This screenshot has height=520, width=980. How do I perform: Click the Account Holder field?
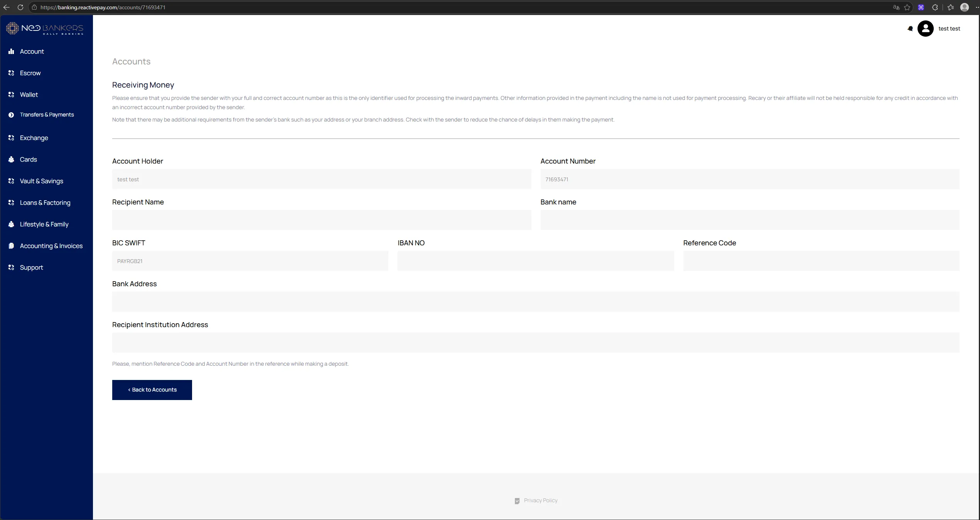322,179
